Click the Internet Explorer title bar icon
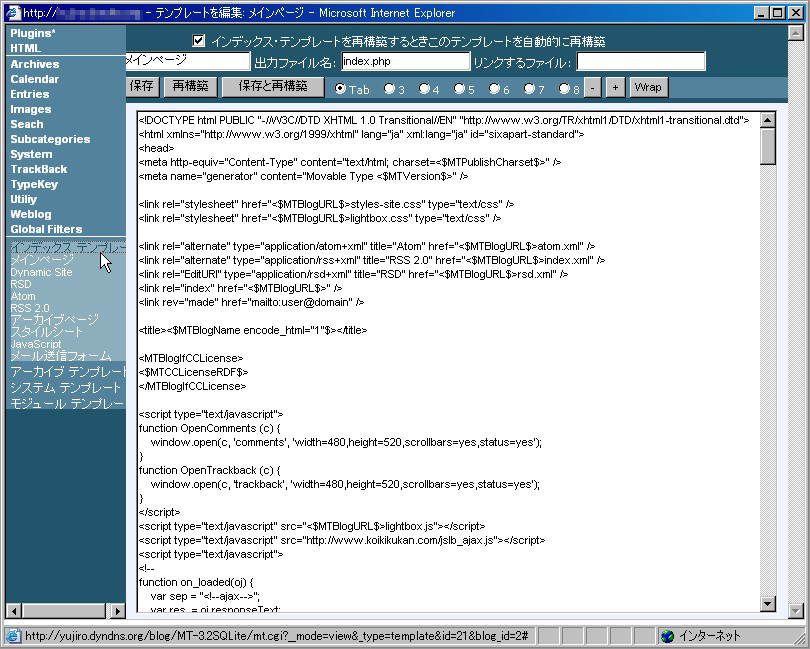This screenshot has height=649, width=810. pyautogui.click(x=13, y=12)
